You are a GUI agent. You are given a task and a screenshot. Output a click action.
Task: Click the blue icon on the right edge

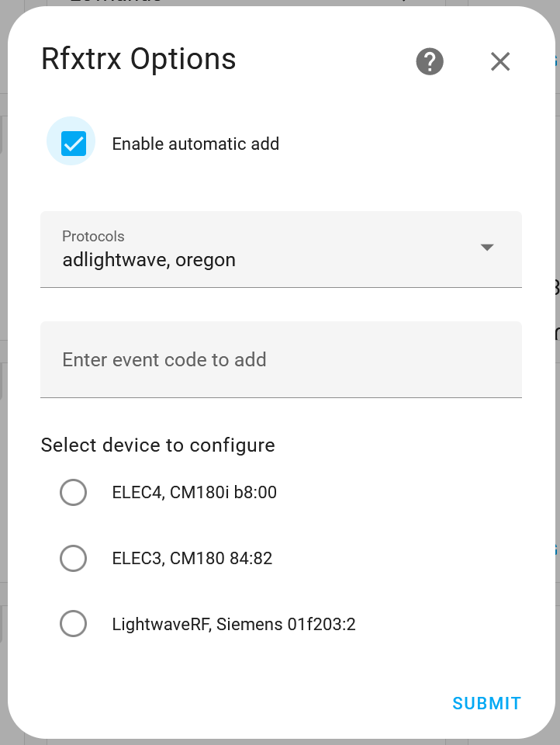pyautogui.click(x=555, y=60)
